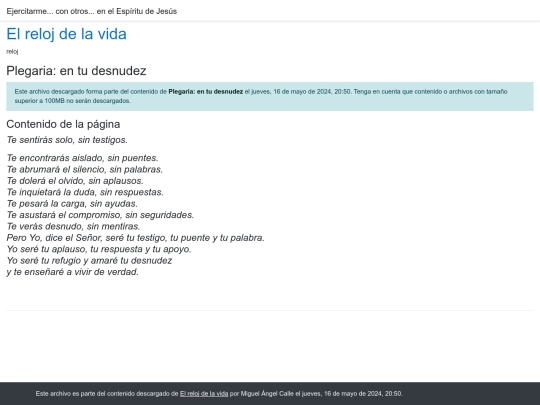Image resolution: width=540 pixels, height=405 pixels.
Task: Click the 'Contenido de la página' heading
Action: tap(63, 124)
